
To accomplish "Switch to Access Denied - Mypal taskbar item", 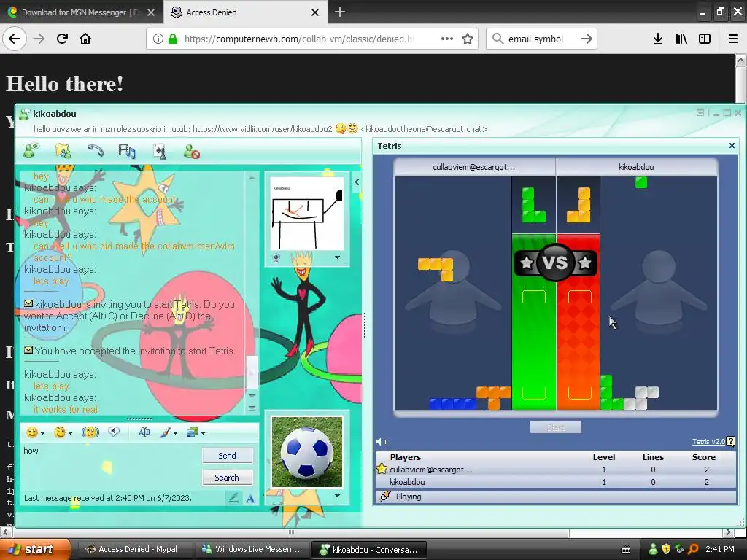I will [x=133, y=549].
